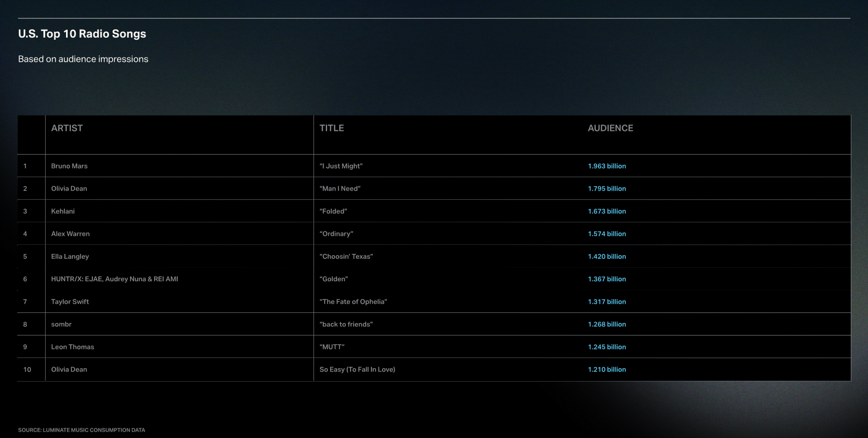Click the 1.367 billion audience value

(607, 279)
